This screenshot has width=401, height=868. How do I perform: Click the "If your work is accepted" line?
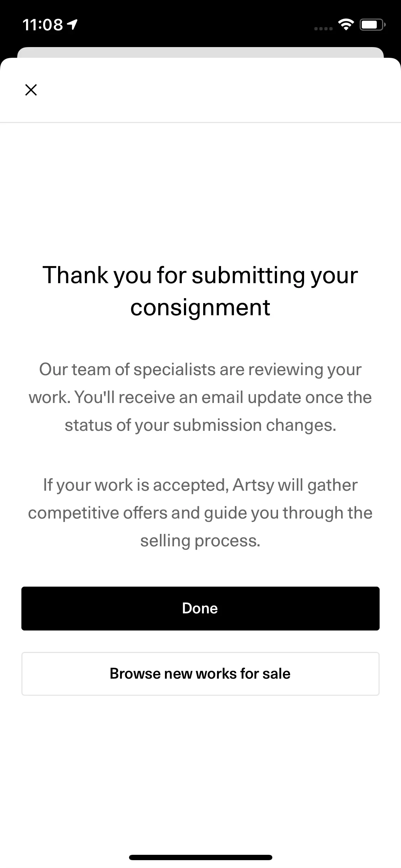point(200,485)
